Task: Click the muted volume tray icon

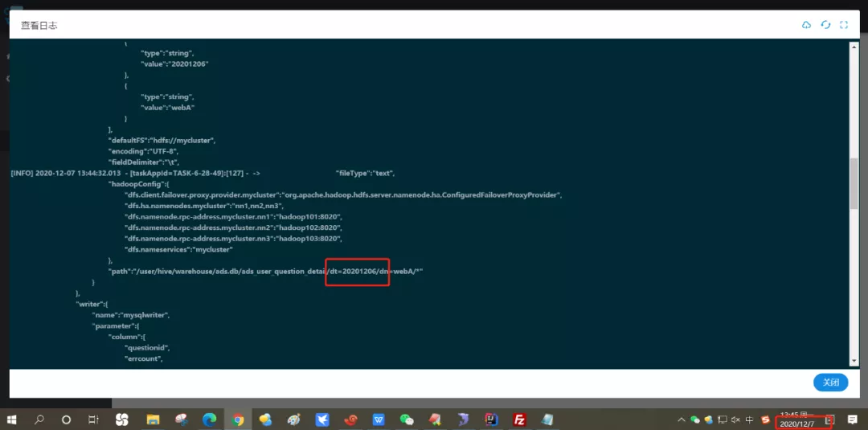Action: [x=735, y=420]
